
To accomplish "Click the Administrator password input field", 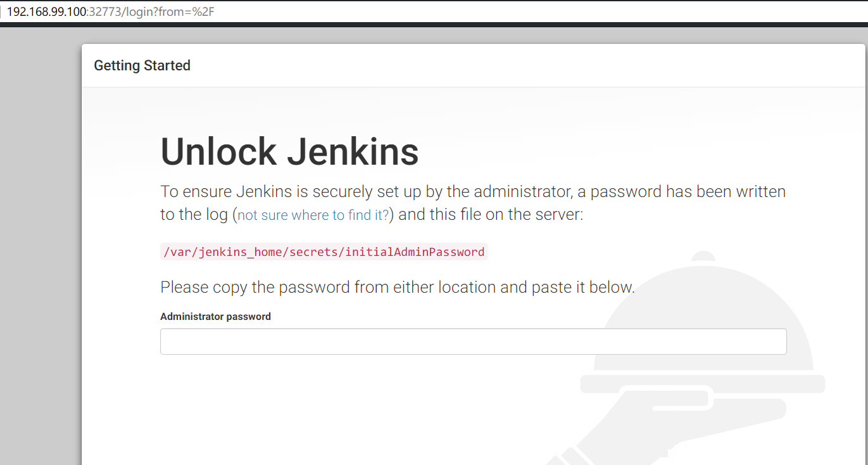I will [x=473, y=341].
